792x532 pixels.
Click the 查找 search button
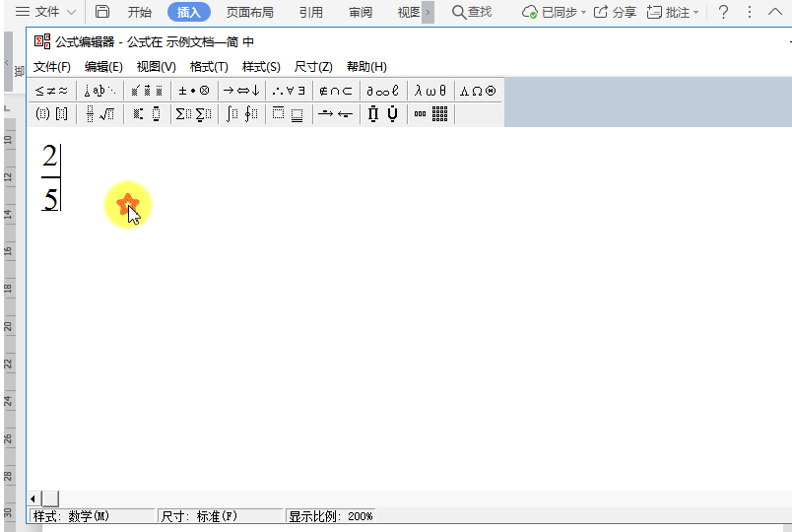pos(472,13)
